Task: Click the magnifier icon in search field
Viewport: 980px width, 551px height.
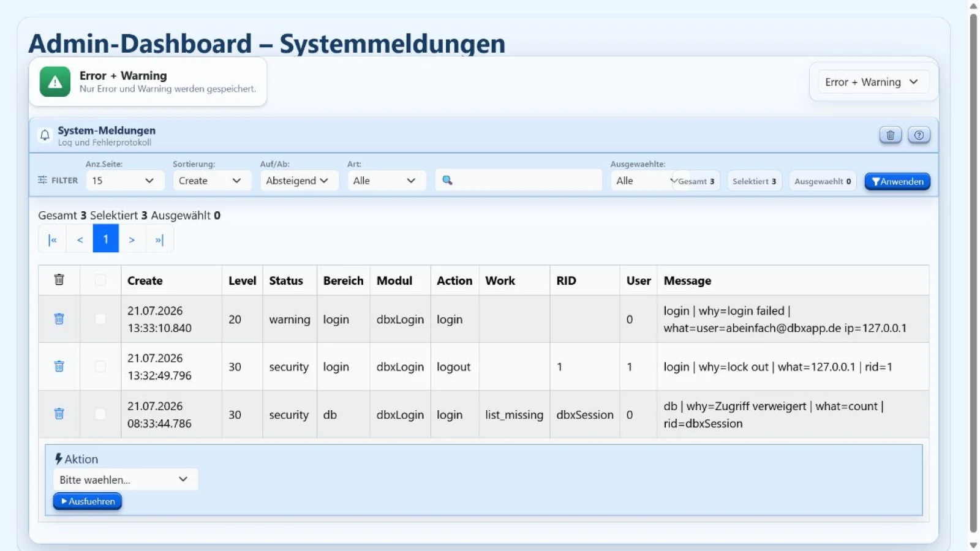Action: pos(447,180)
